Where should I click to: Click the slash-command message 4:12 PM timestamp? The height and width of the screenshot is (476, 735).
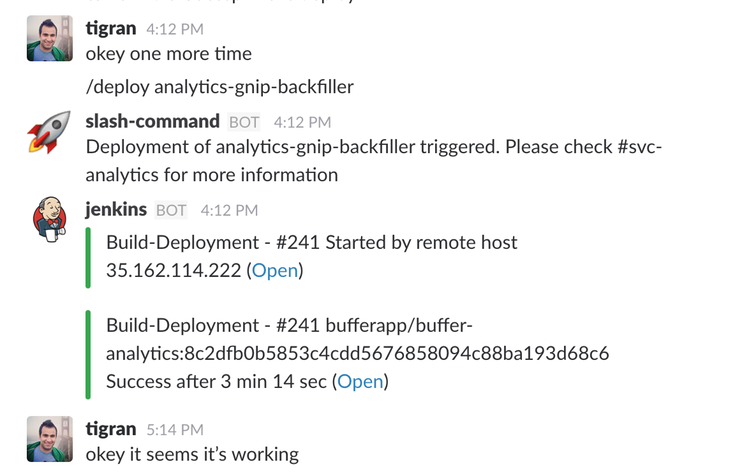coord(302,122)
